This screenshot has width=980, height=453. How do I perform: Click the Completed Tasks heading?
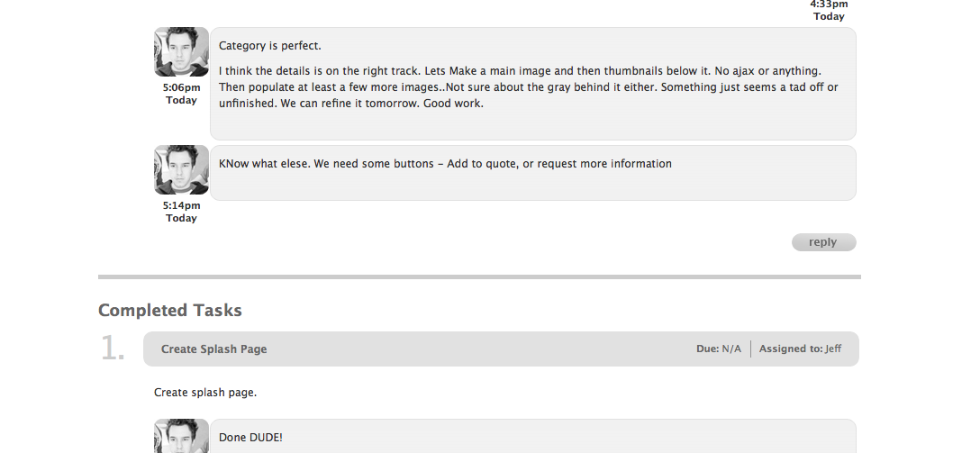[x=170, y=311]
